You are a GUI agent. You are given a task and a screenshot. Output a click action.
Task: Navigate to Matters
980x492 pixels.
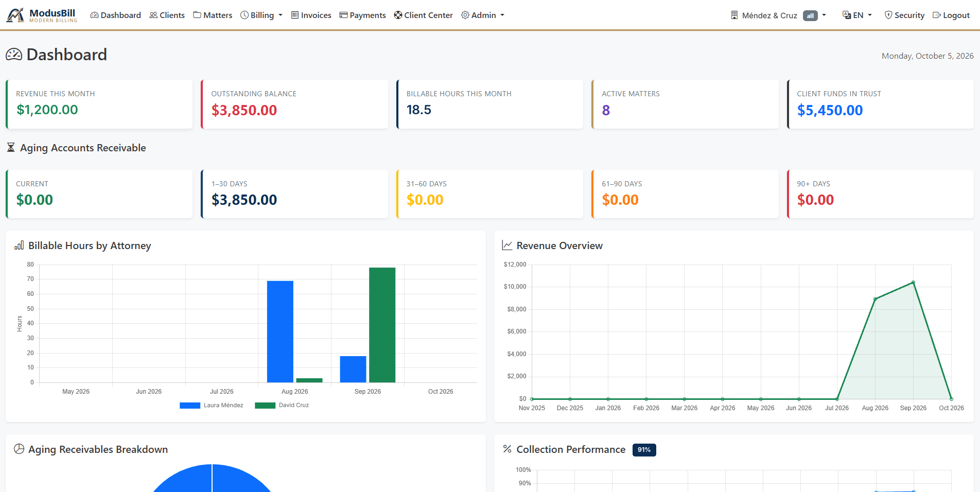pyautogui.click(x=213, y=15)
